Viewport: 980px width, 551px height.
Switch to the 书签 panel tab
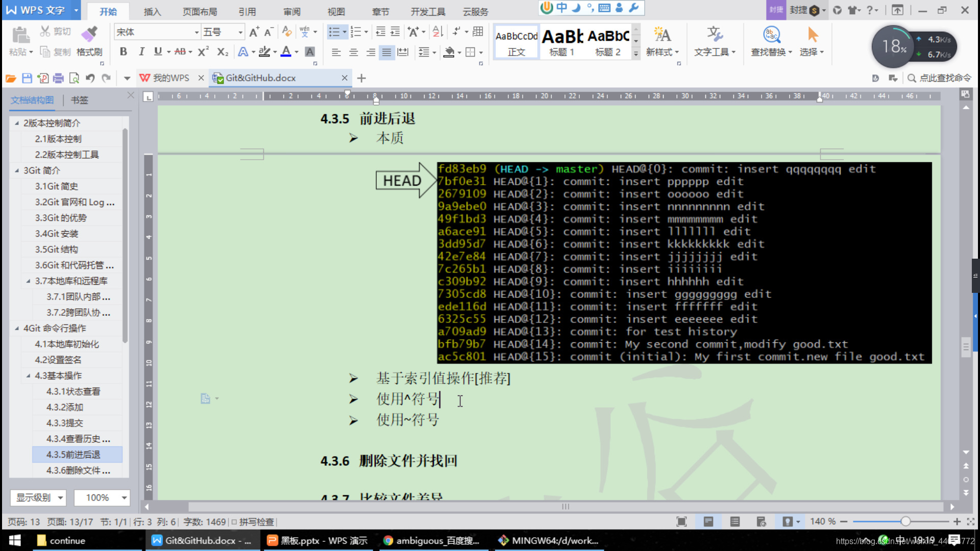tap(79, 100)
